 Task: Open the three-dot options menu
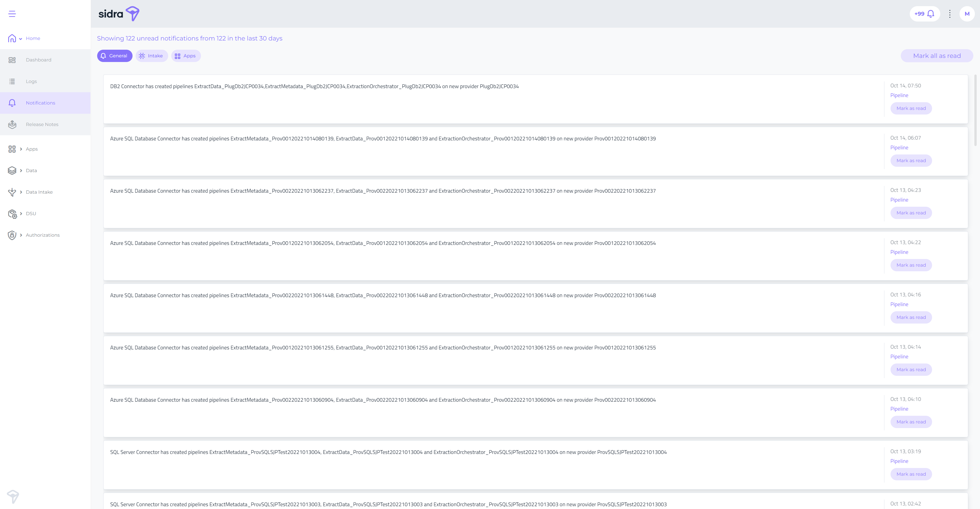click(949, 14)
